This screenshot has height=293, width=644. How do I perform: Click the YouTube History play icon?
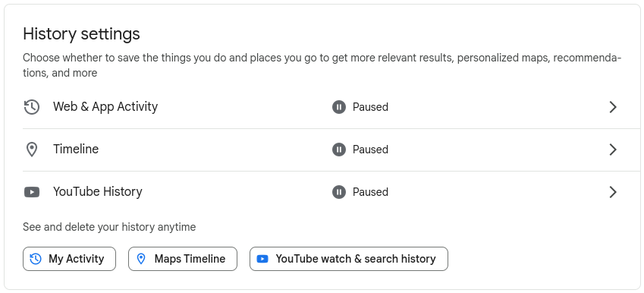point(32,192)
